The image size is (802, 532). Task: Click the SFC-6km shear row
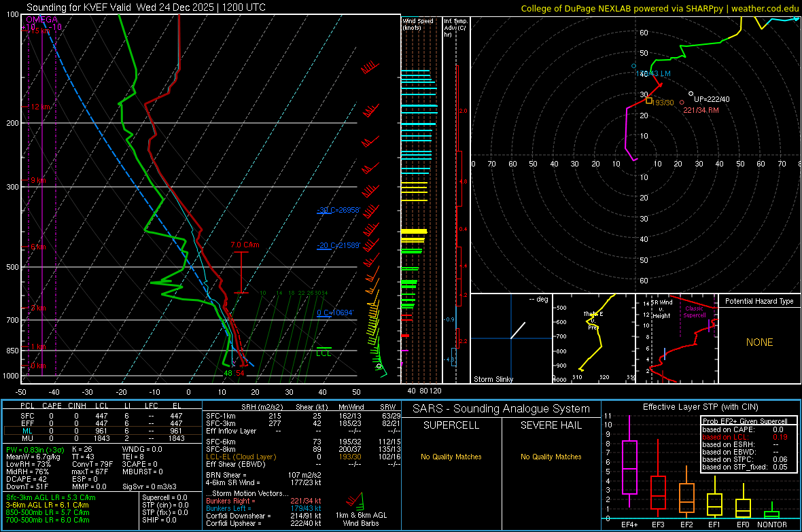click(x=303, y=442)
